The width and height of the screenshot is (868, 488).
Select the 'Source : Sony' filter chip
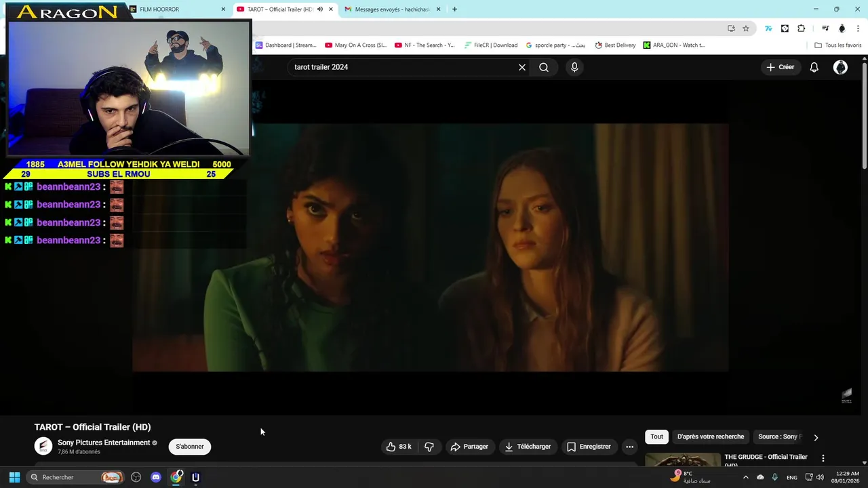click(x=779, y=436)
